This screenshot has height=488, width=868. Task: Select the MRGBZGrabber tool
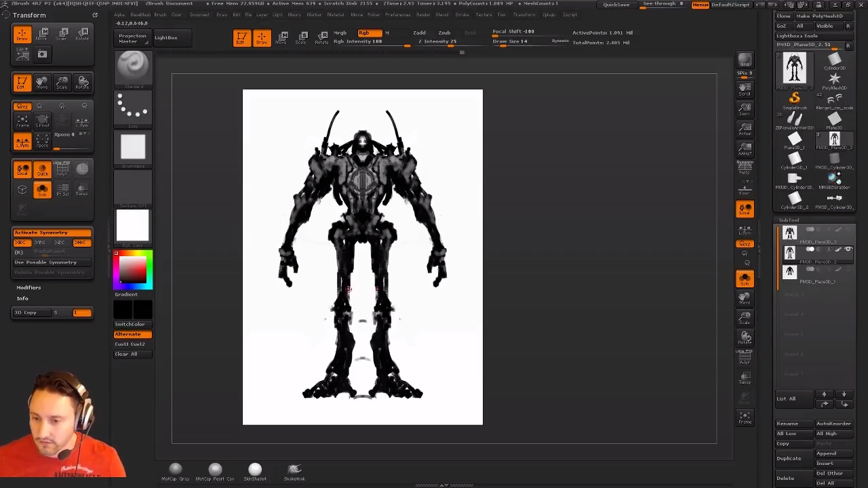(x=834, y=180)
